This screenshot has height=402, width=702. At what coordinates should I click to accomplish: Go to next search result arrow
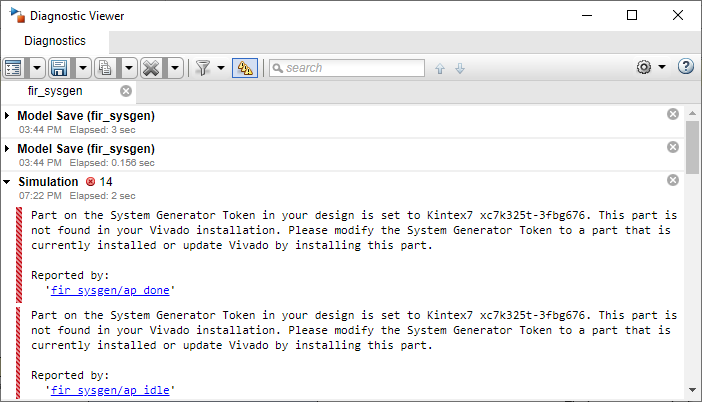tap(460, 68)
